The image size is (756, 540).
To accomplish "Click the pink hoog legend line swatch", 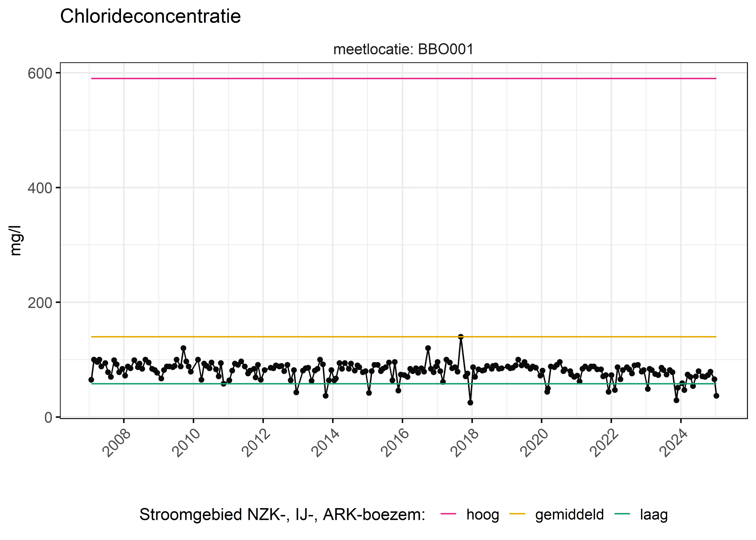I will (x=448, y=514).
